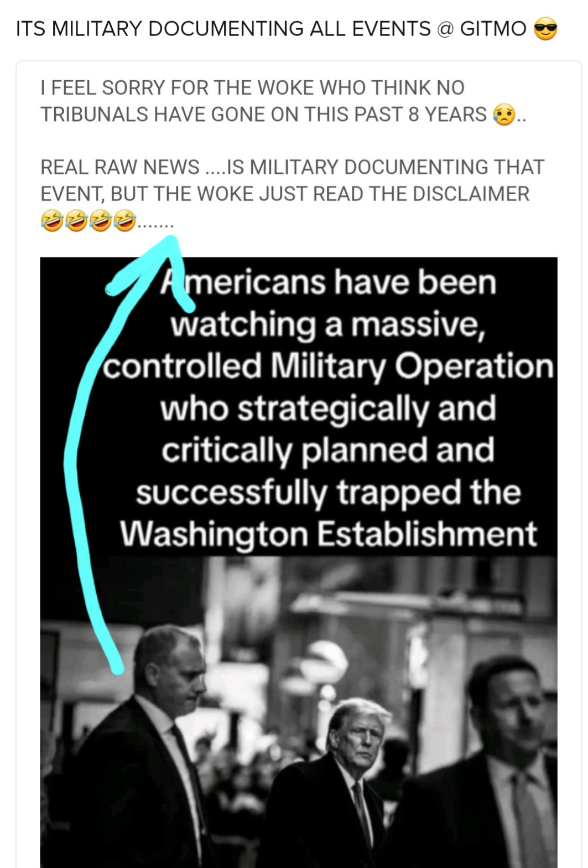
Task: Click the REAL RAW NEWS text
Action: pos(120,167)
